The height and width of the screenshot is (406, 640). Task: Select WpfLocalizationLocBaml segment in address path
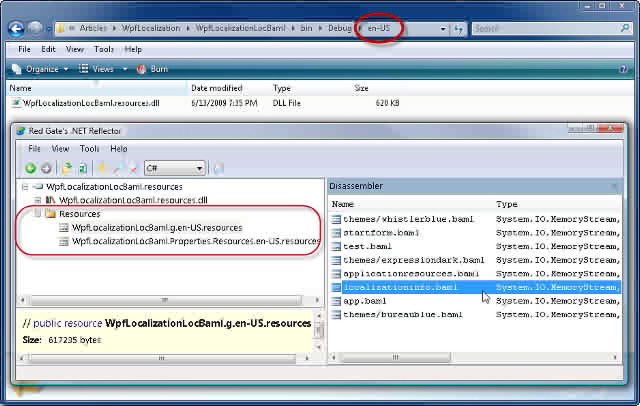(240, 28)
